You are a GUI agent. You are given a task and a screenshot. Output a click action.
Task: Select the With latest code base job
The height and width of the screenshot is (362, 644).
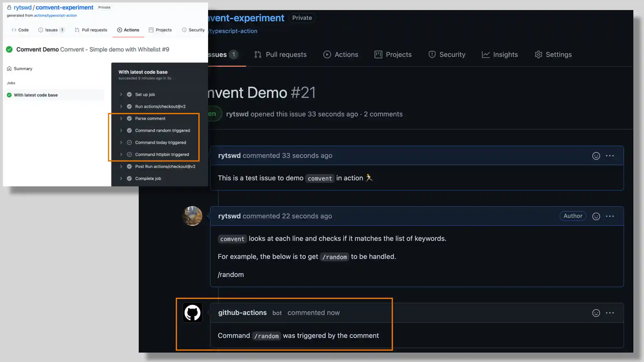coord(36,95)
